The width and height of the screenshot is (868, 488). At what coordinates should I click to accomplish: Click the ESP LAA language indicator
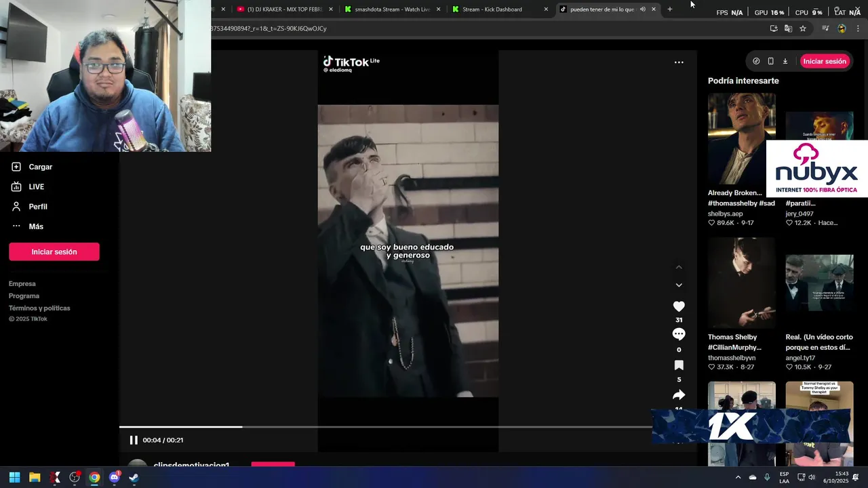point(784,477)
